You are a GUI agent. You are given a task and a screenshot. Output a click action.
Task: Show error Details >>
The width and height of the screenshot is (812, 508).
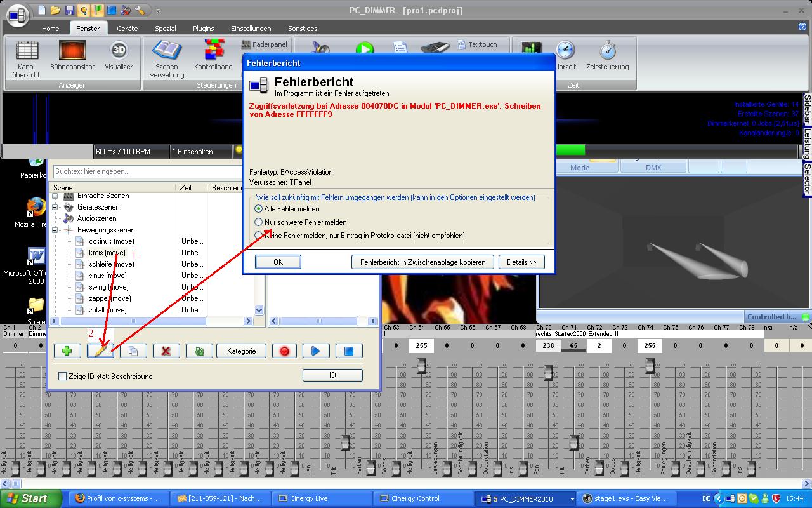pos(521,262)
